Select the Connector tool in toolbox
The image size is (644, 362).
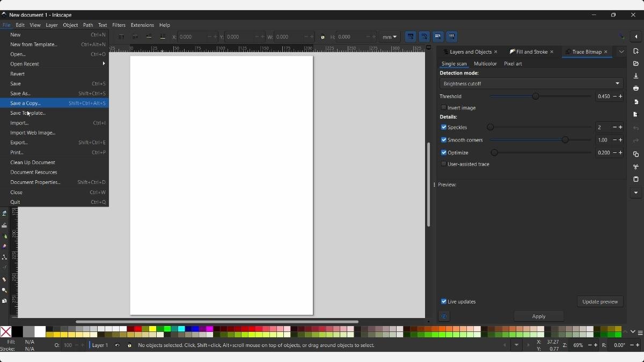5,257
